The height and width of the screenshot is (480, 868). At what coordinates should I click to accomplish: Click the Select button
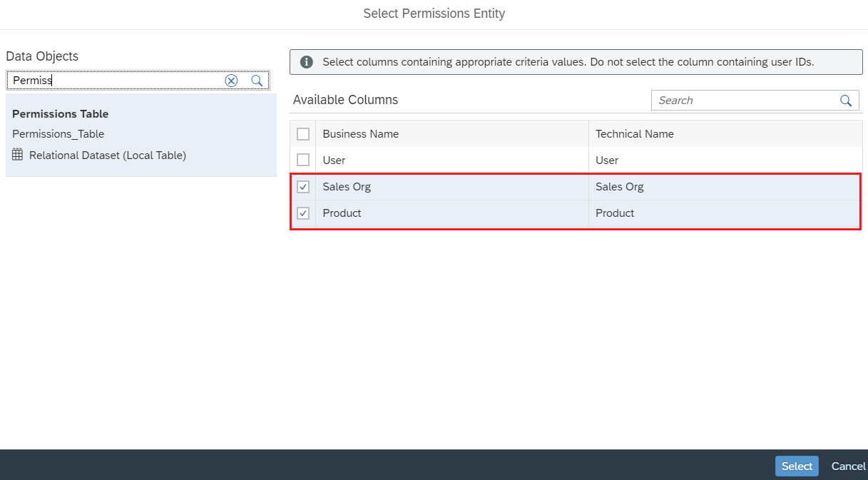click(x=797, y=466)
